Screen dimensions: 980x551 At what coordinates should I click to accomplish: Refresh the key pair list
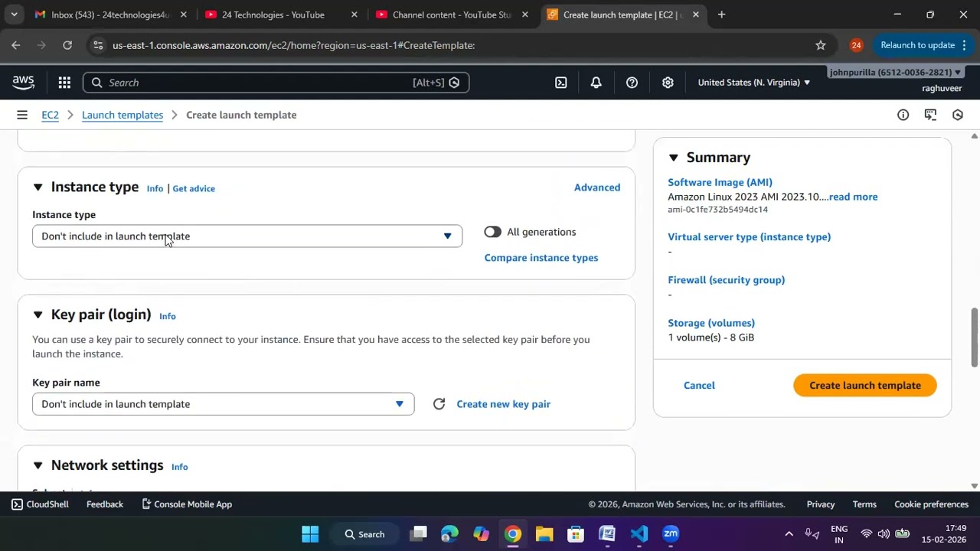(x=439, y=404)
